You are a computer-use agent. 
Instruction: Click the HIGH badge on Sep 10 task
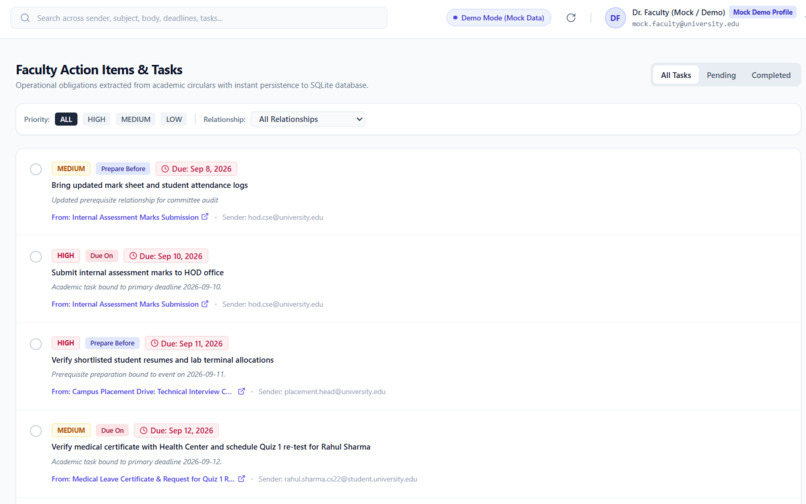click(x=65, y=256)
